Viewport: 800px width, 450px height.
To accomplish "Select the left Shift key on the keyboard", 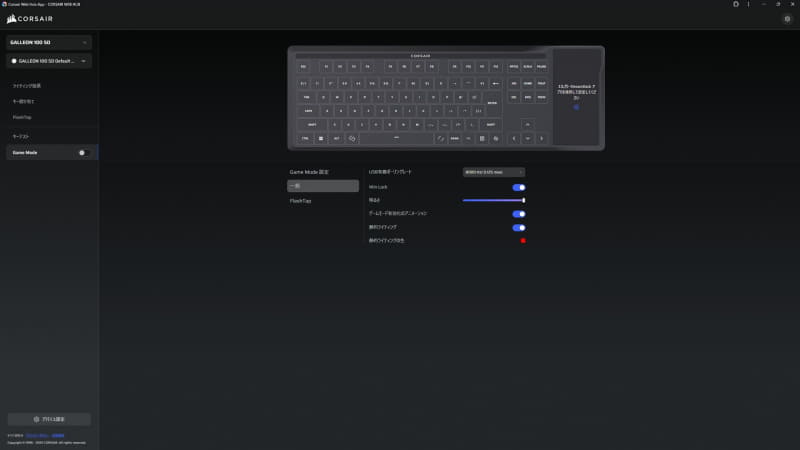I will 312,124.
